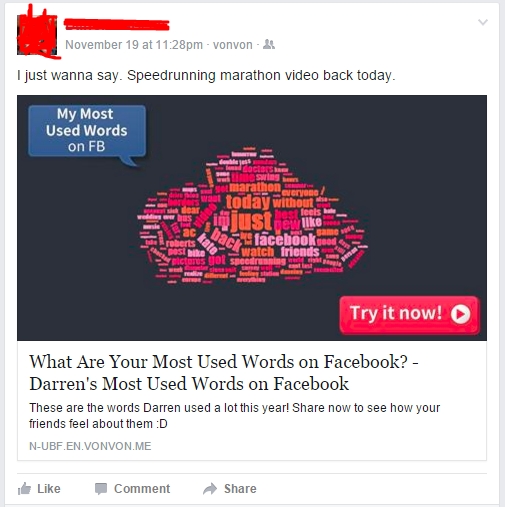Click the word cloud image

click(252, 218)
